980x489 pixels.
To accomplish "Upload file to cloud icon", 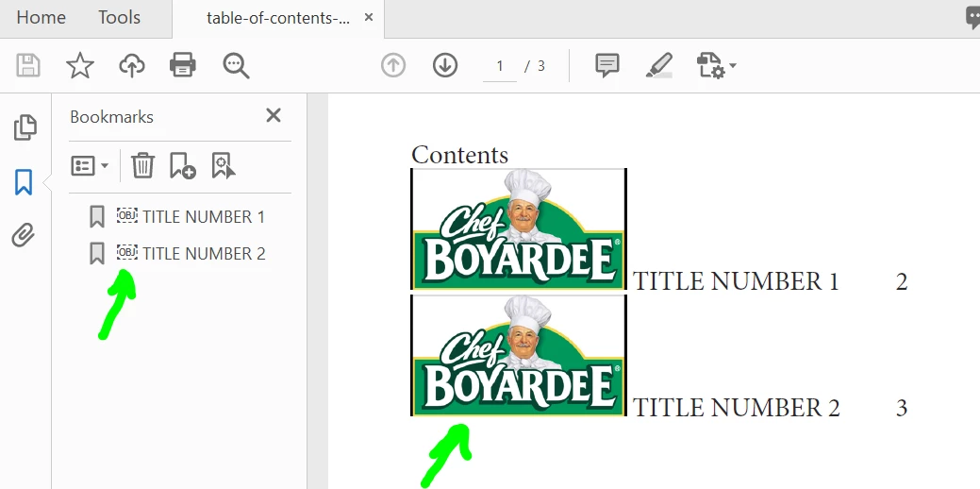I will pyautogui.click(x=132, y=65).
